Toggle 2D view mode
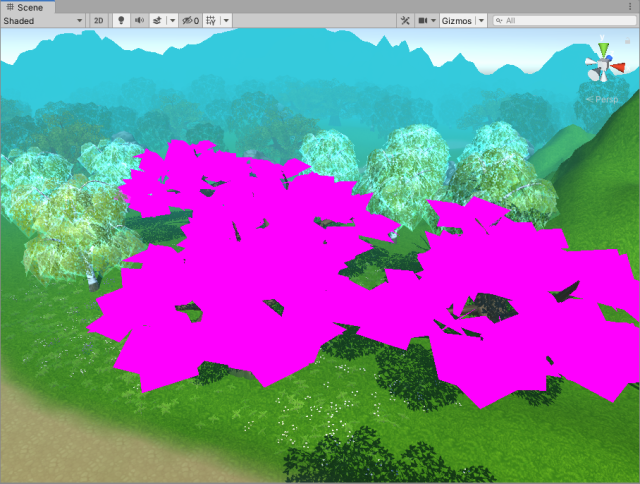Viewport: 640px width, 484px height. [99, 20]
